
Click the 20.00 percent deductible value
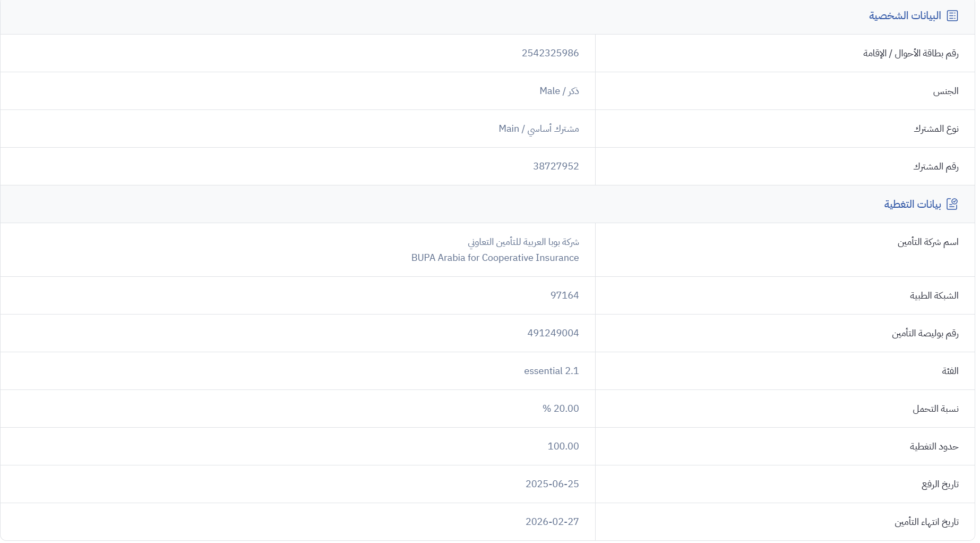(561, 409)
